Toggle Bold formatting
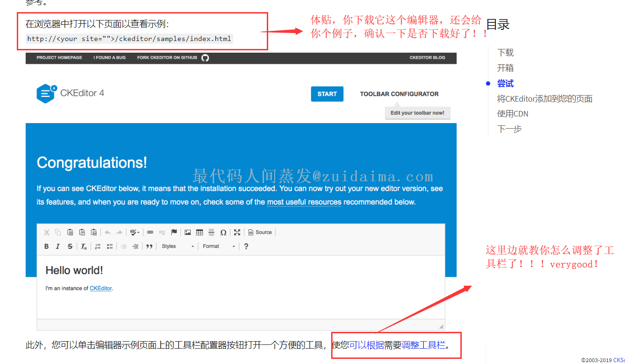Viewport: 625px width, 364px height. (x=47, y=246)
